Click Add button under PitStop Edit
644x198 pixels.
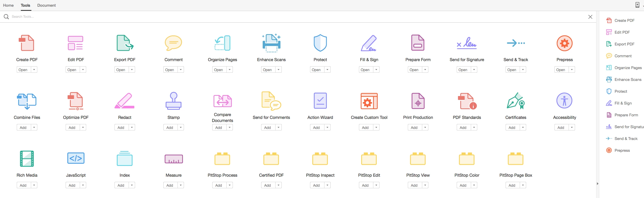click(366, 185)
